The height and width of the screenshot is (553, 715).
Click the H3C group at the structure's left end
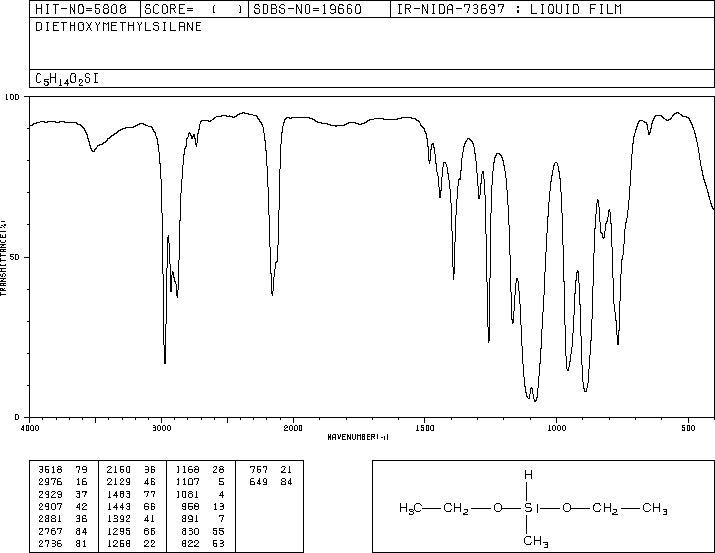tap(410, 508)
